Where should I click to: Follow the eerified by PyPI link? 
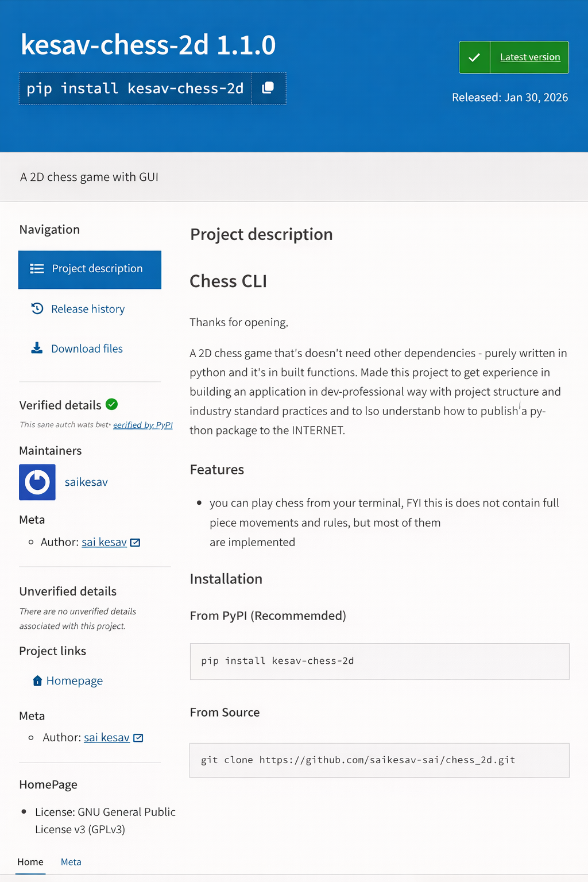(x=142, y=425)
